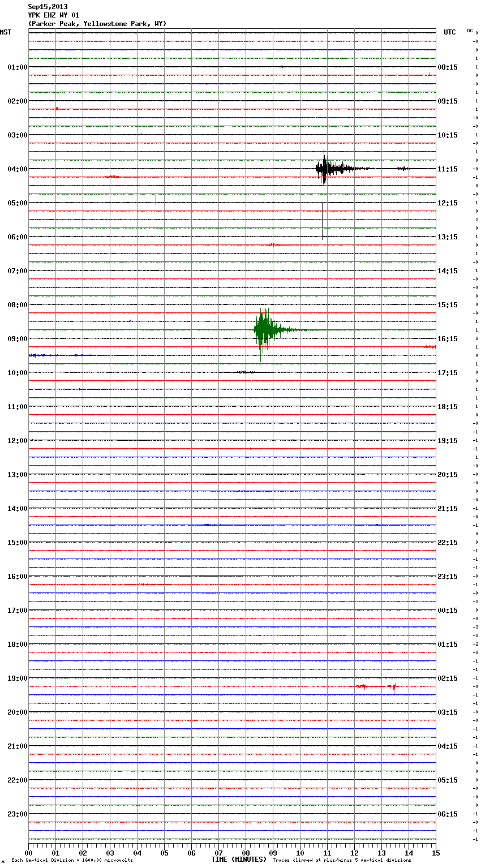
Task: Click the small red disturbance on 04:15 trace
Action: [112, 177]
